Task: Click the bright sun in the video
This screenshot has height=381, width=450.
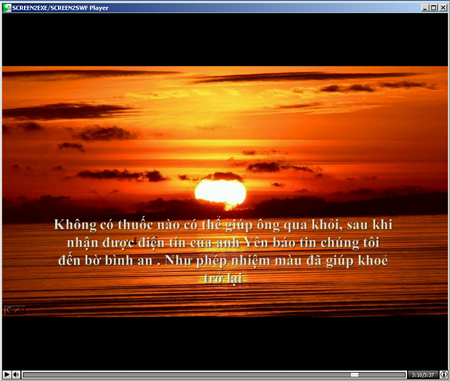Action: click(221, 193)
